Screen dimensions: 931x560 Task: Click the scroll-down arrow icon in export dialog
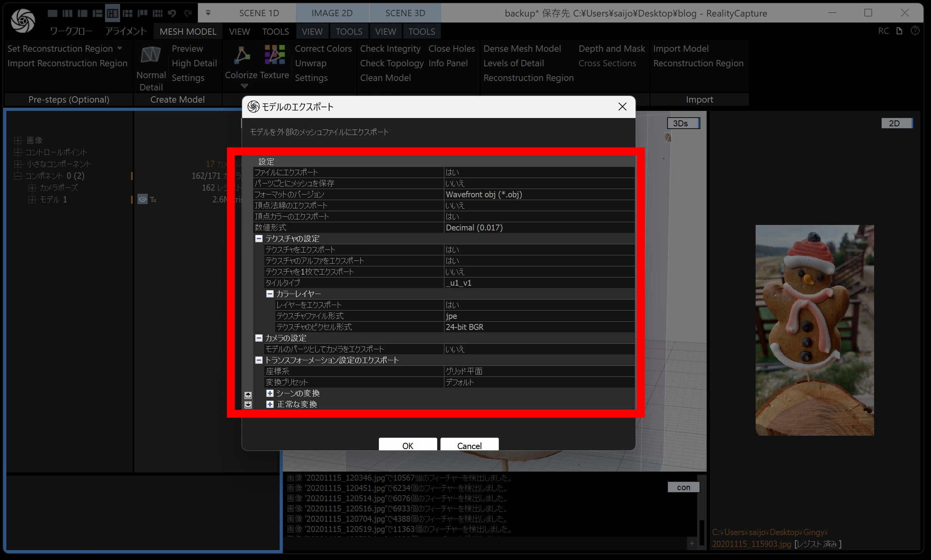click(x=248, y=405)
